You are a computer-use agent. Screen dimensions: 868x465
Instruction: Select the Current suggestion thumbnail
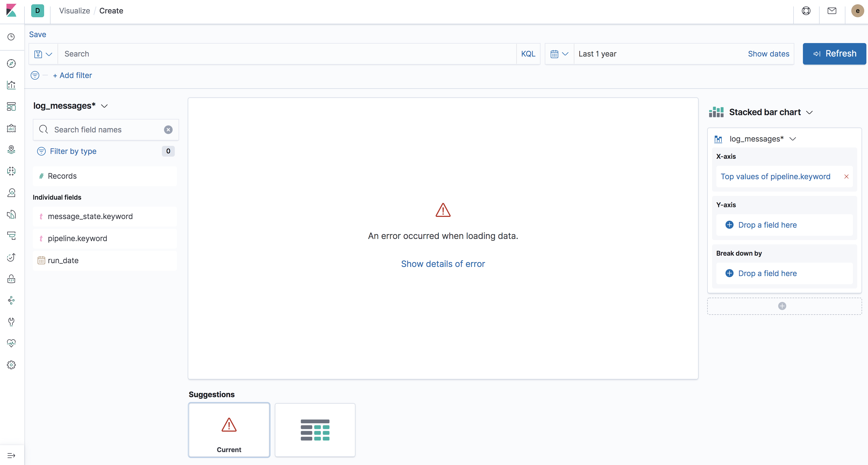coord(229,430)
